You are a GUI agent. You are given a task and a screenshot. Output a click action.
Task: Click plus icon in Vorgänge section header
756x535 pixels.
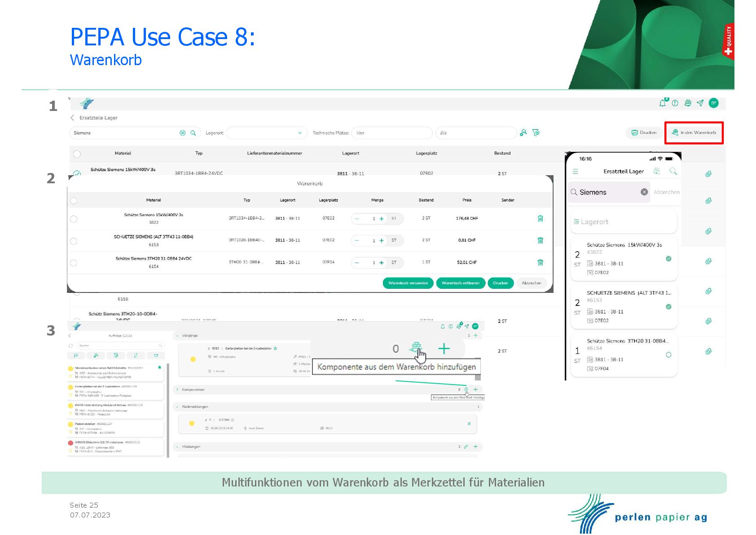pyautogui.click(x=475, y=336)
